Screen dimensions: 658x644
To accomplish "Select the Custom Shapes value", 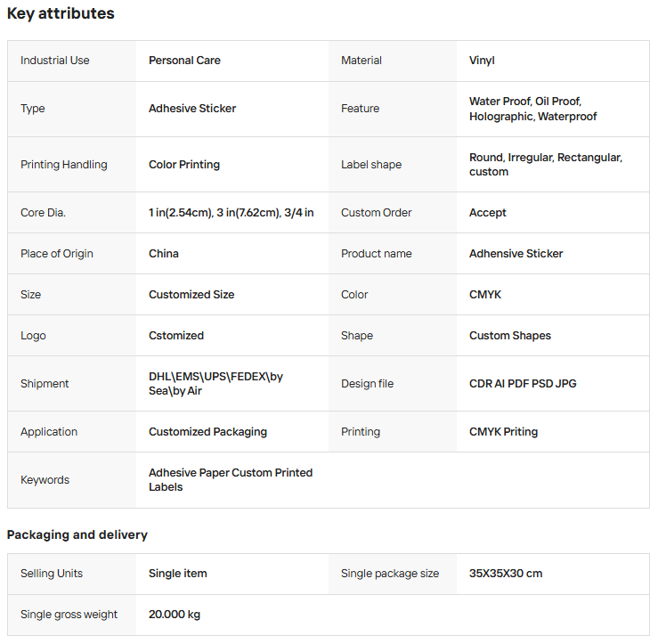I will point(510,336).
